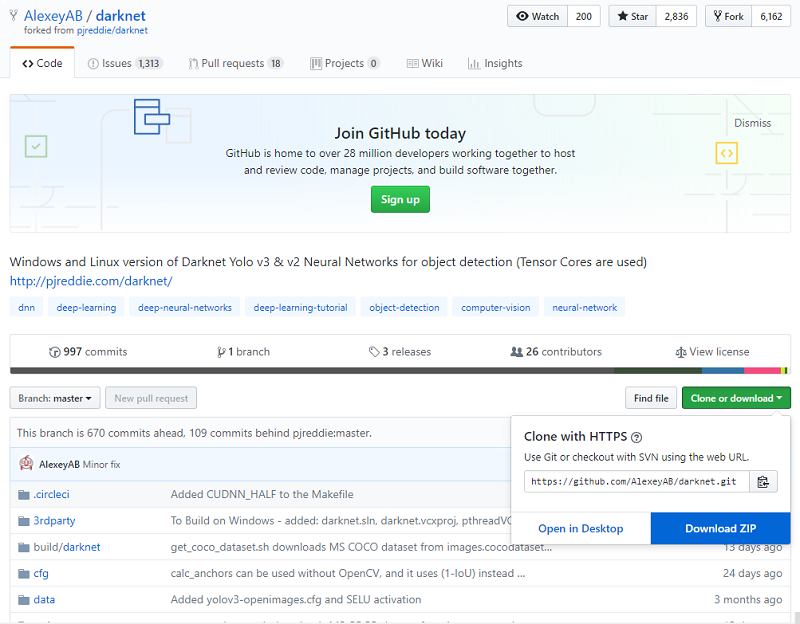This screenshot has height=624, width=800.
Task: Click the Find file button
Action: coord(651,398)
